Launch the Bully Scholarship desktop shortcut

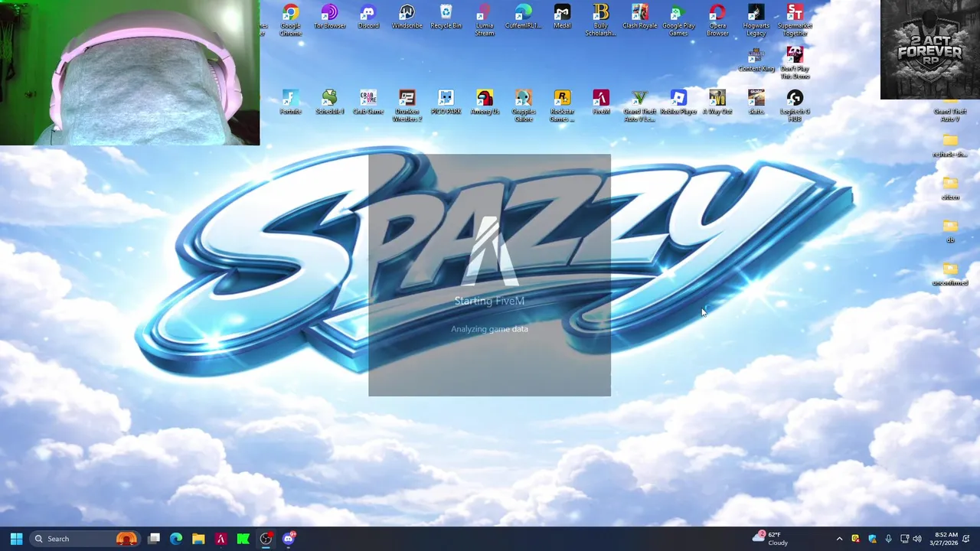click(x=601, y=20)
